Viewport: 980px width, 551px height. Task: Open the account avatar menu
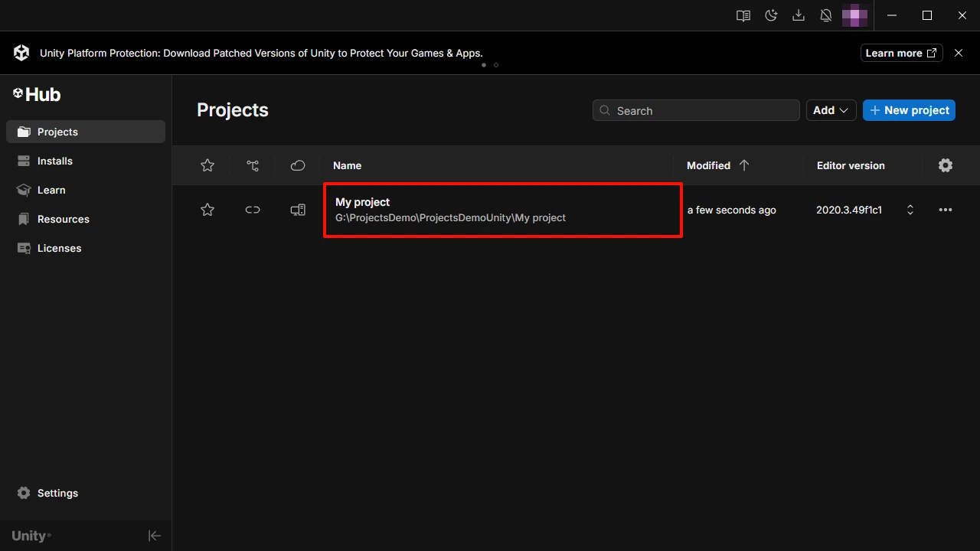click(854, 15)
